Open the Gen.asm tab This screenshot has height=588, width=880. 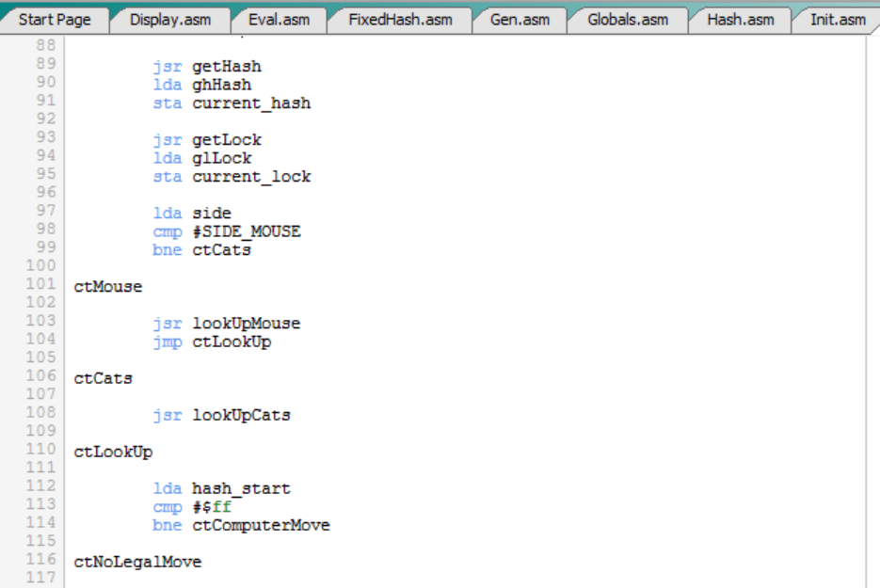(x=520, y=20)
